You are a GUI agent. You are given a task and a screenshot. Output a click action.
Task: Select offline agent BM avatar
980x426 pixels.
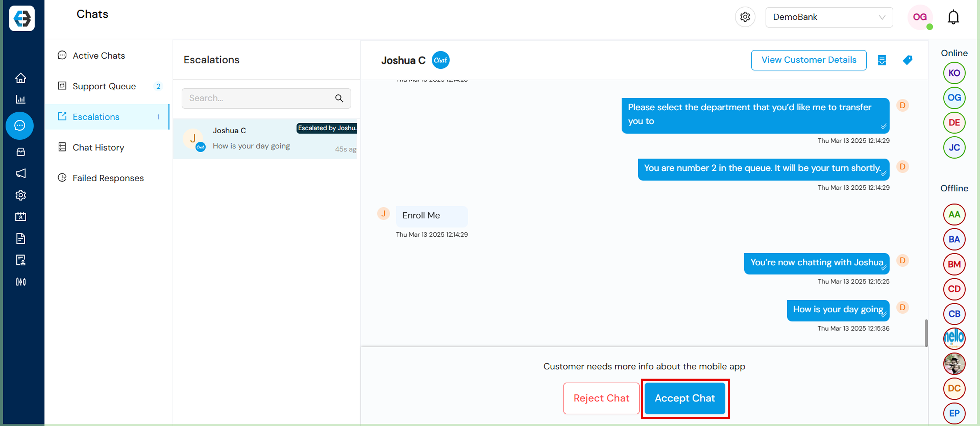pos(954,264)
